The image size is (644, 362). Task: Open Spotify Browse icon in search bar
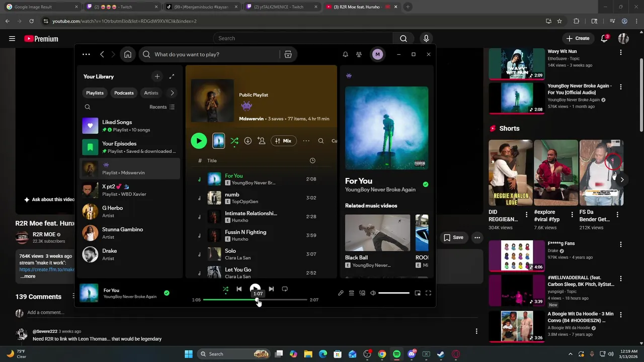tap(288, 54)
